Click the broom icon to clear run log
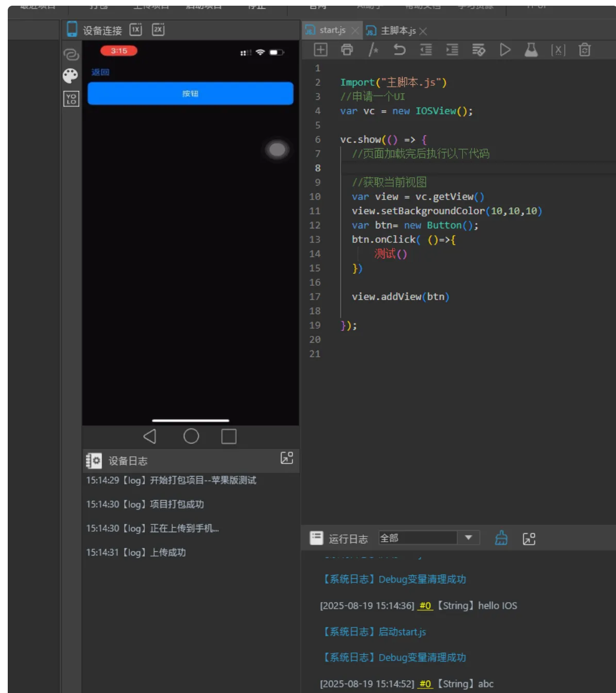This screenshot has width=616, height=693. 501,538
